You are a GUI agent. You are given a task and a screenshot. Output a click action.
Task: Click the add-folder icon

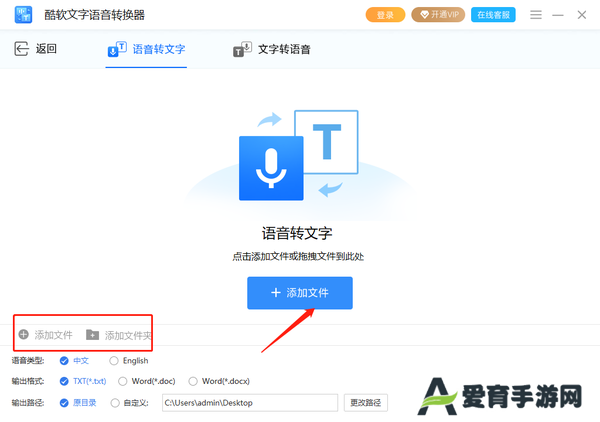tap(92, 335)
